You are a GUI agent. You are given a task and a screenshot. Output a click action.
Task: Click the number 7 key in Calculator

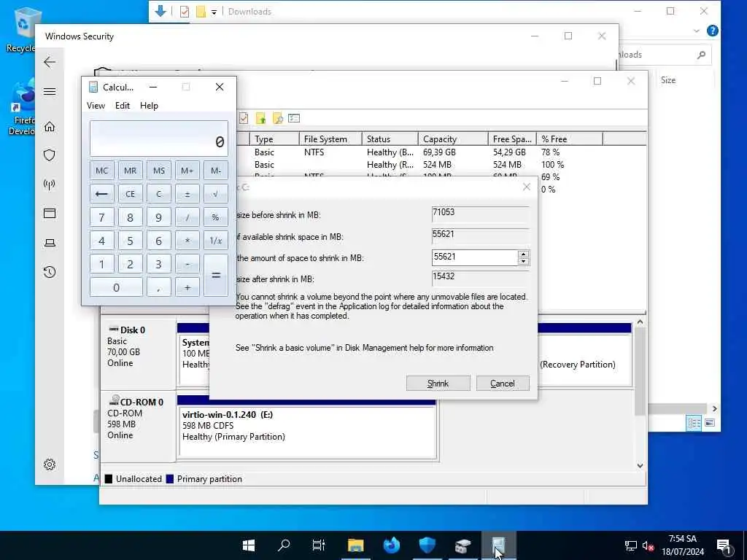[101, 217]
